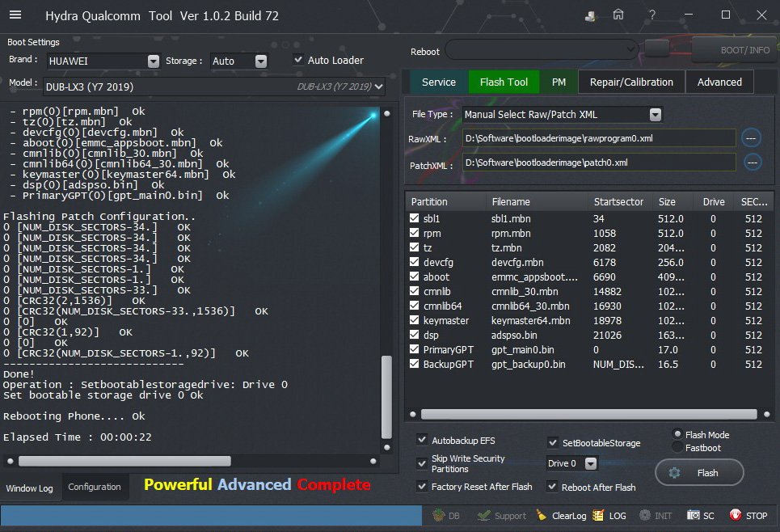
Task: Uncheck the BackupGPT partition checkbox
Action: 414,364
